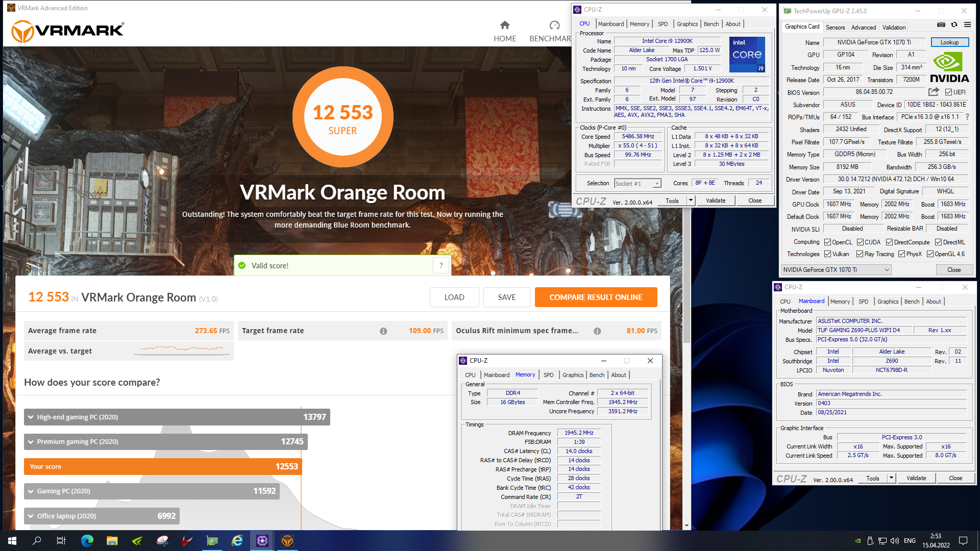Open About tab in top CPU-Z window
This screenshot has height=551, width=980.
[733, 24]
